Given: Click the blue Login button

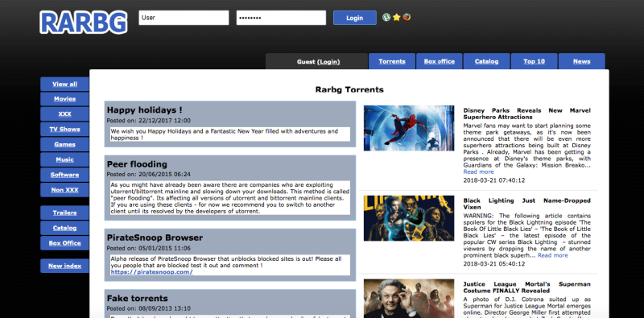Looking at the screenshot, I should click(354, 18).
